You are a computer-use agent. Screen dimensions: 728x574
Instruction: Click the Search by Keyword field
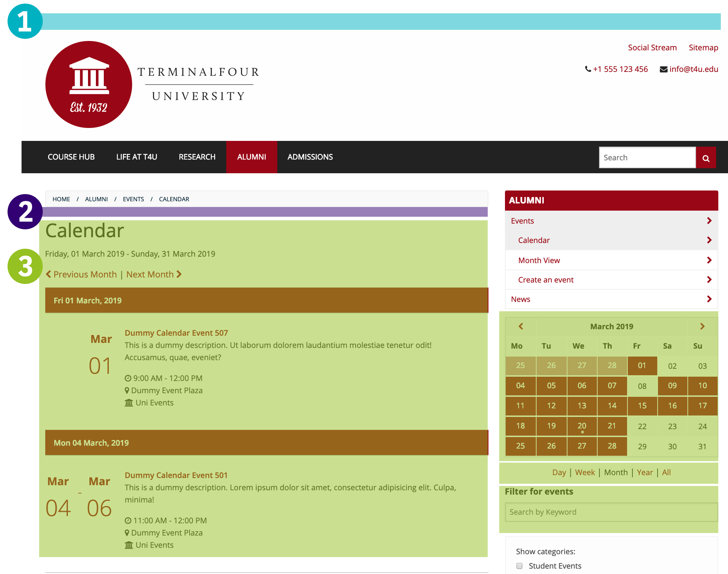tap(611, 512)
